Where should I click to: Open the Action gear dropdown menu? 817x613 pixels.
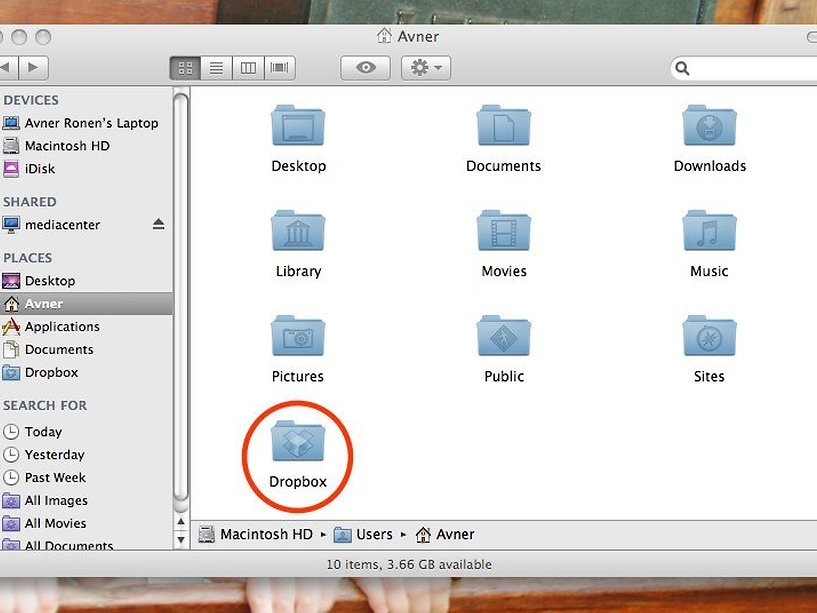[x=426, y=68]
